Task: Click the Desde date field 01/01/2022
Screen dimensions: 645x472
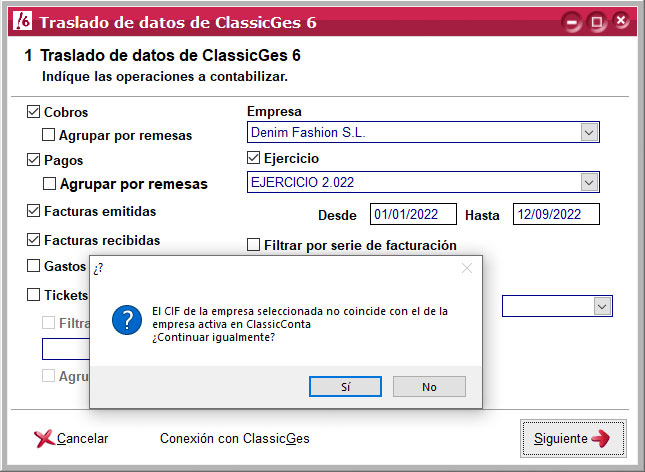Action: coord(413,214)
